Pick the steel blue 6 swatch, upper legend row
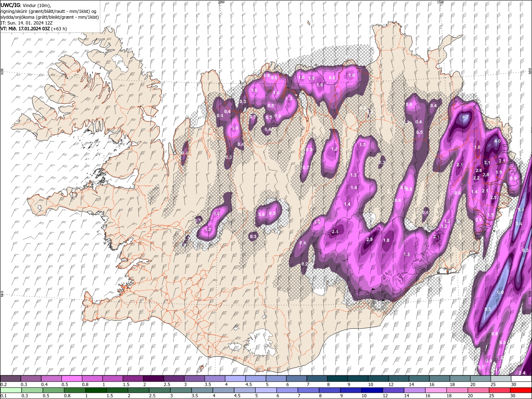 (x=296, y=379)
